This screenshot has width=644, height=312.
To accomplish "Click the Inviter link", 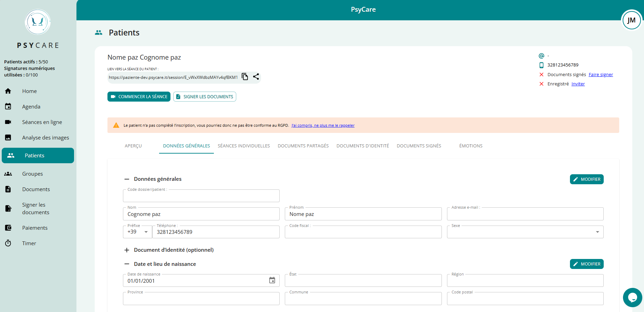I will click(578, 84).
